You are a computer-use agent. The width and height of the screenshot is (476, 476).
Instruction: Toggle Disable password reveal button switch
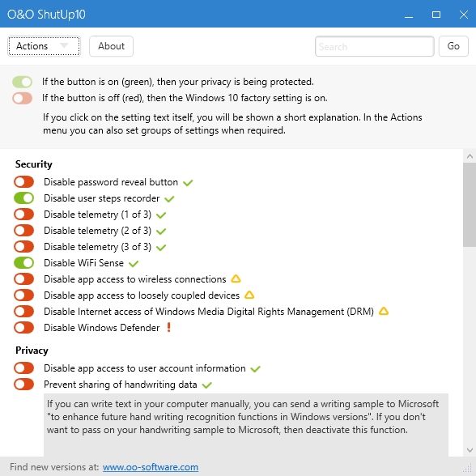click(23, 182)
